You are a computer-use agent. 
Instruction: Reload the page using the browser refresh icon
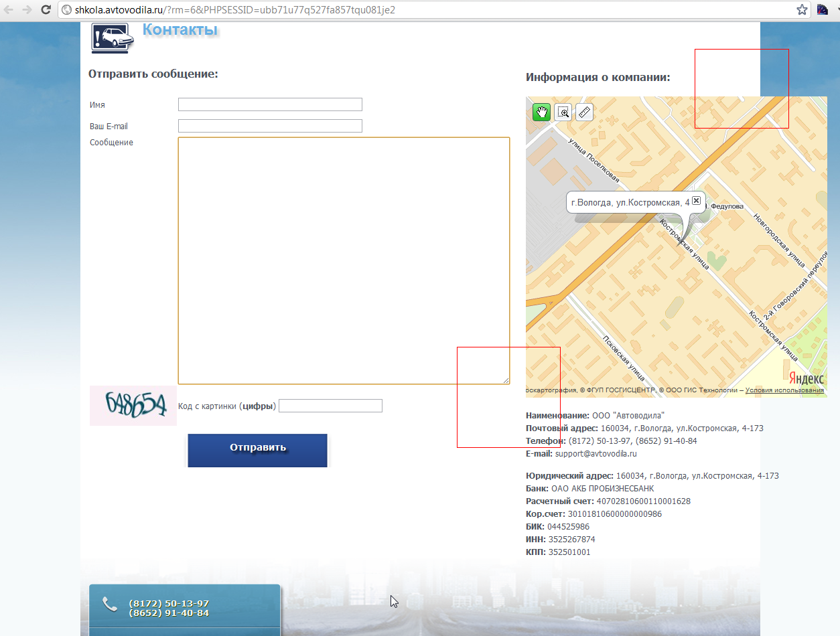tap(46, 10)
